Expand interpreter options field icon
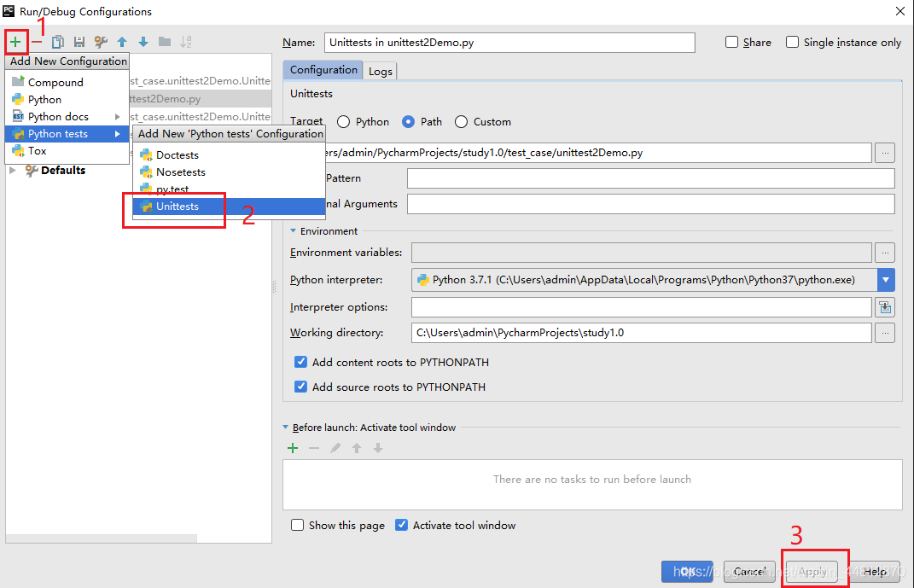The width and height of the screenshot is (914, 588). (885, 307)
